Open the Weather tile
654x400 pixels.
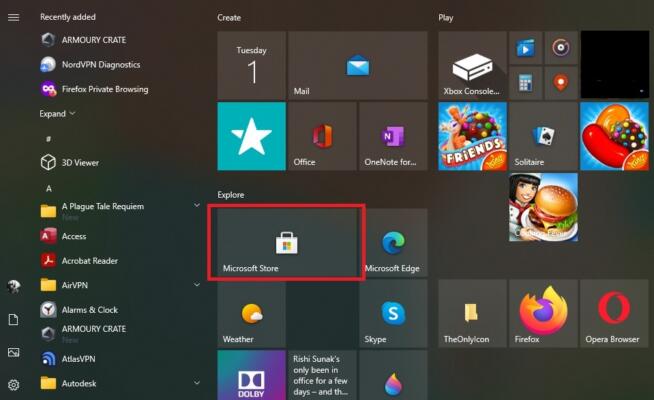coord(252,314)
